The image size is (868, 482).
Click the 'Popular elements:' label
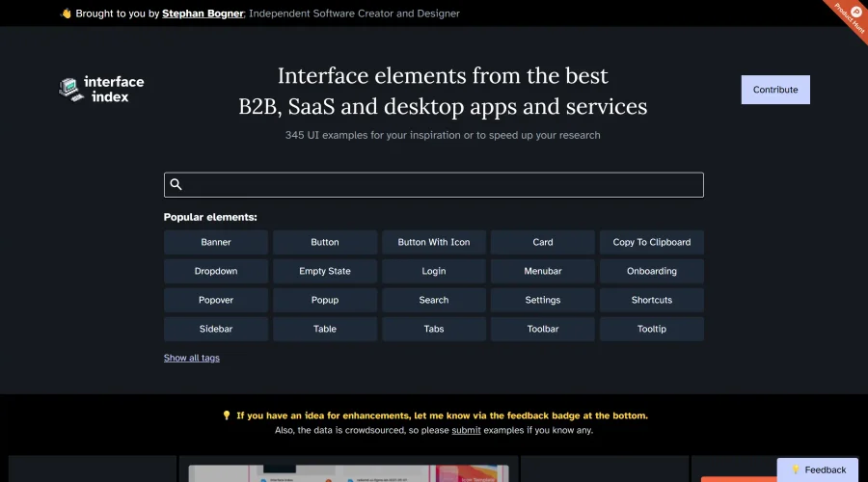point(210,217)
